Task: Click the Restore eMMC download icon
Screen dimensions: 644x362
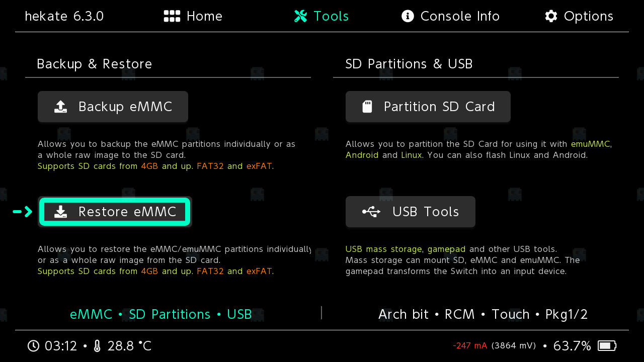Action: point(60,212)
